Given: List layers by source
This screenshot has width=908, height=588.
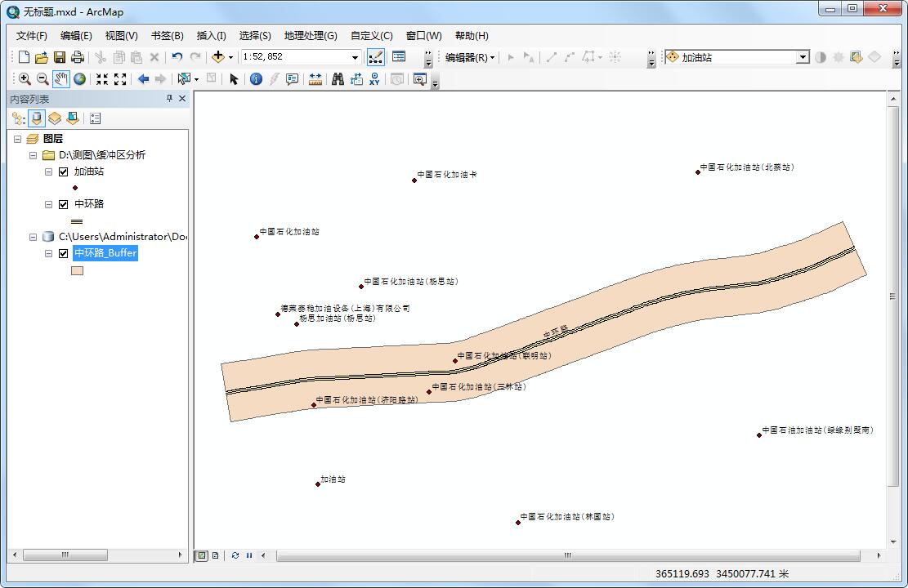Looking at the screenshot, I should pos(37,118).
